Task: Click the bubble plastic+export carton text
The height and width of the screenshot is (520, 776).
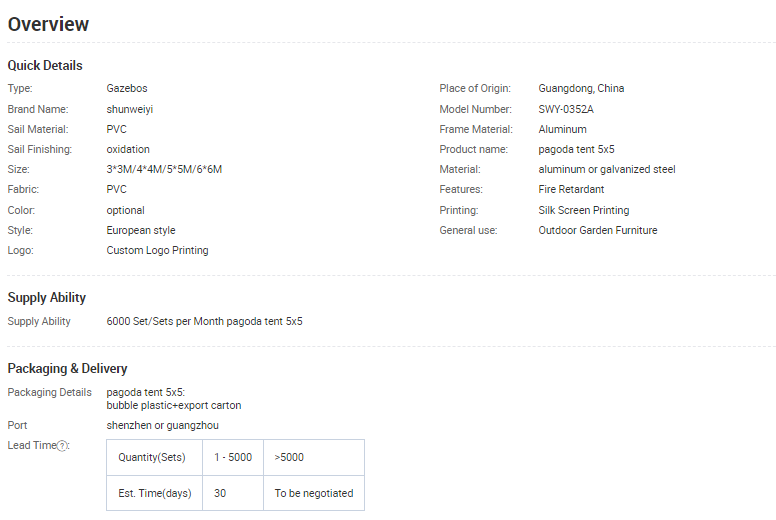Action: pos(174,405)
